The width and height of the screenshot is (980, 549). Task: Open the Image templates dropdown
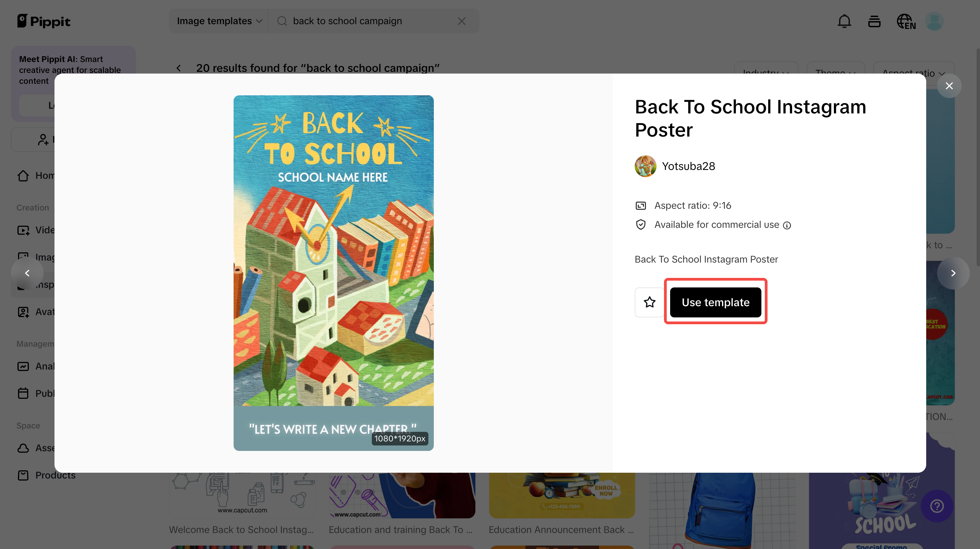point(219,21)
